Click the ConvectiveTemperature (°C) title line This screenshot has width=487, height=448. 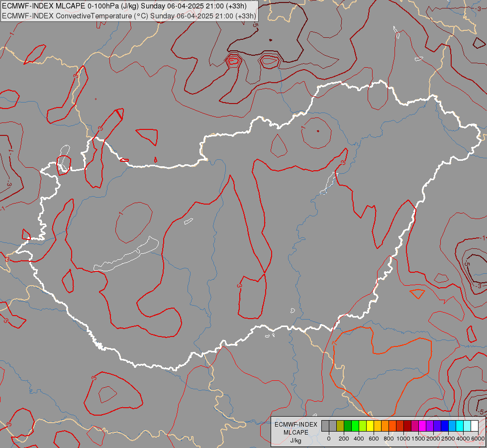129,16
